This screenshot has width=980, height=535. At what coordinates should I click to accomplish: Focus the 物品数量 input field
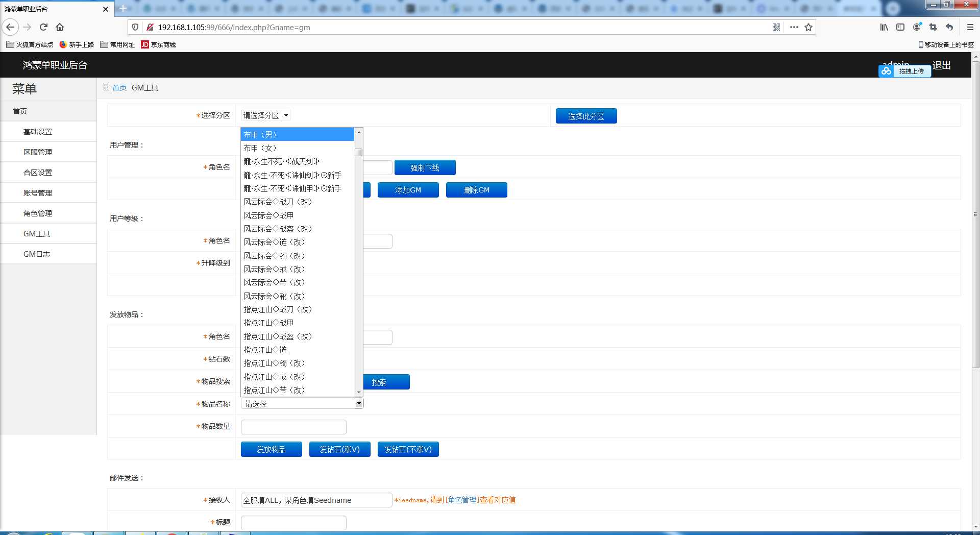pos(293,427)
